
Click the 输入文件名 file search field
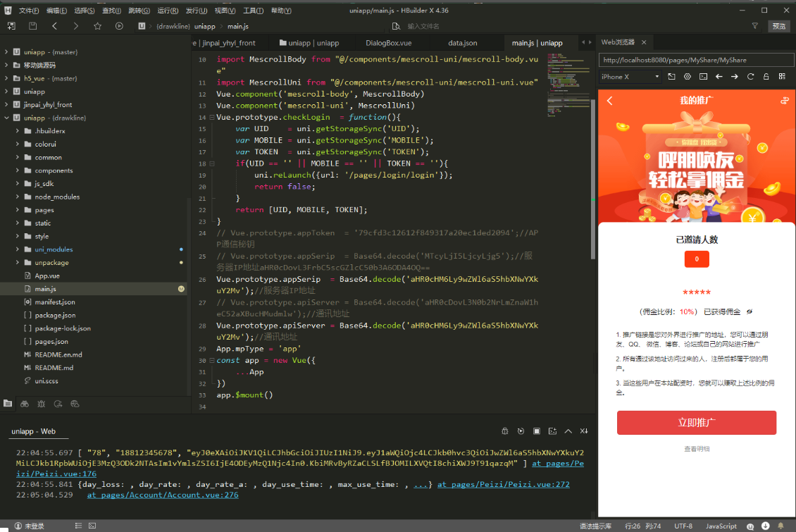coord(423,26)
